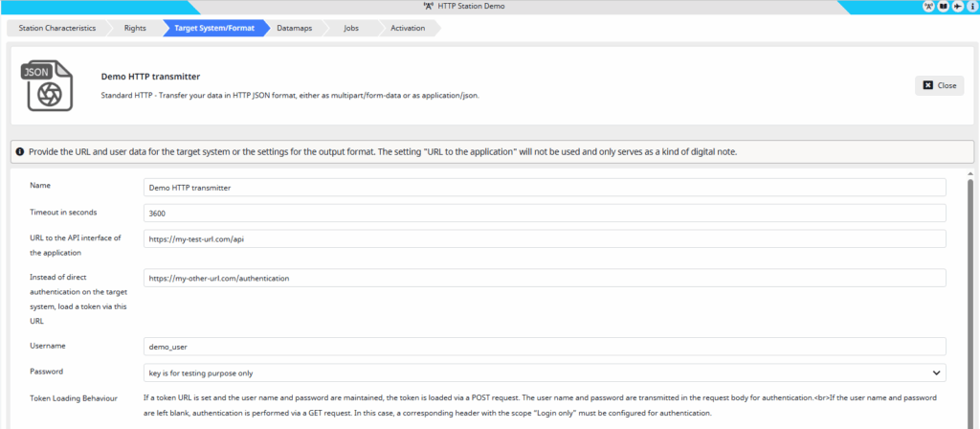Open the Datamaps step
This screenshot has width=980, height=429.
click(x=295, y=28)
